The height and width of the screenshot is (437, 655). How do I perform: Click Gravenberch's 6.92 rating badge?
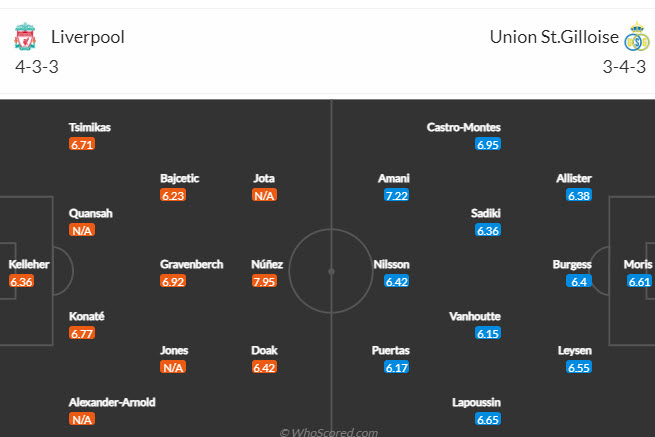(173, 281)
